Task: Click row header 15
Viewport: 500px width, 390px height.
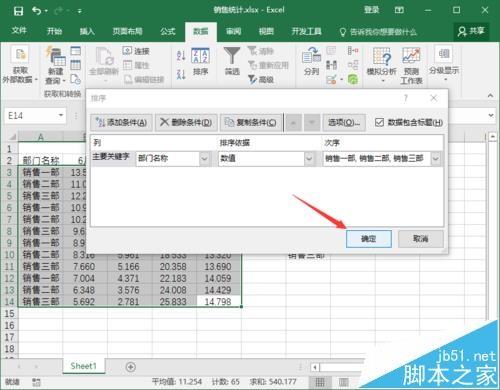Action: point(9,314)
